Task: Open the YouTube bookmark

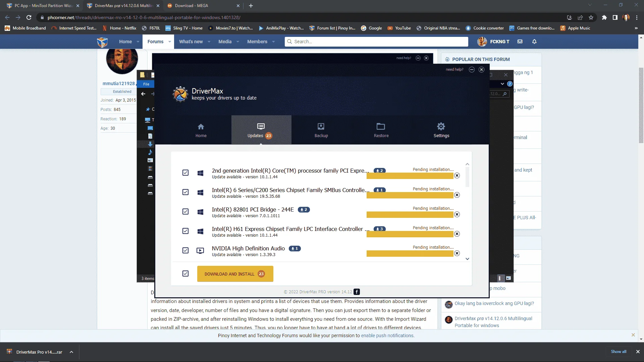Action: [399, 28]
